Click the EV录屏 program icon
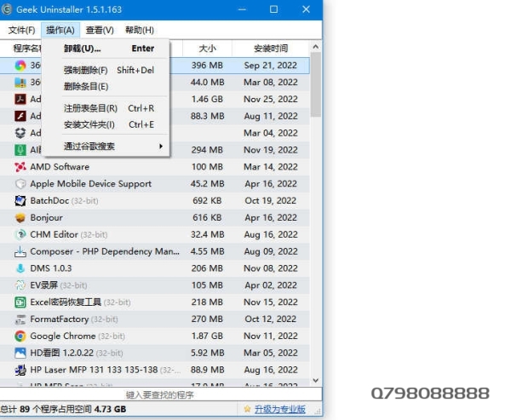The image size is (511, 420). tap(20, 285)
